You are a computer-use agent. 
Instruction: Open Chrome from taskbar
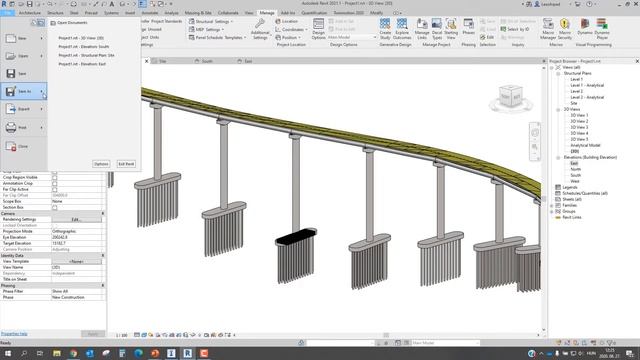pyautogui.click(x=73, y=353)
